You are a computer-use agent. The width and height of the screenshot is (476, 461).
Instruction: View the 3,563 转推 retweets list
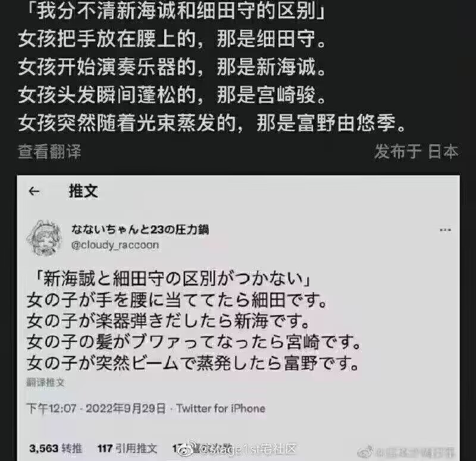pyautogui.click(x=55, y=448)
